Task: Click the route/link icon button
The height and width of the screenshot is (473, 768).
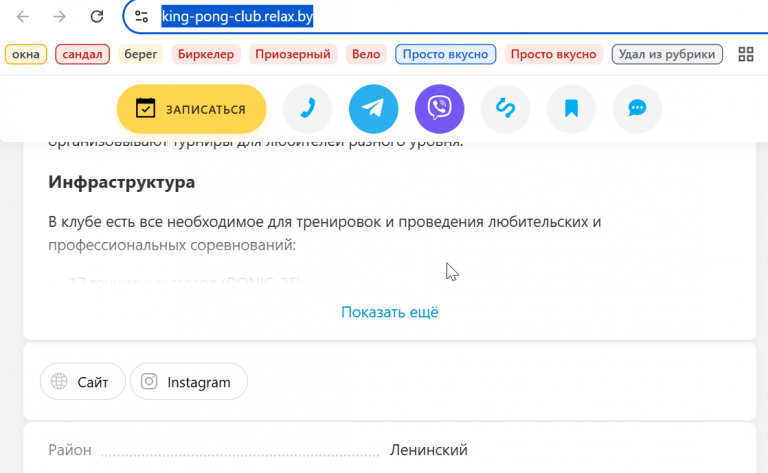Action: pos(505,109)
